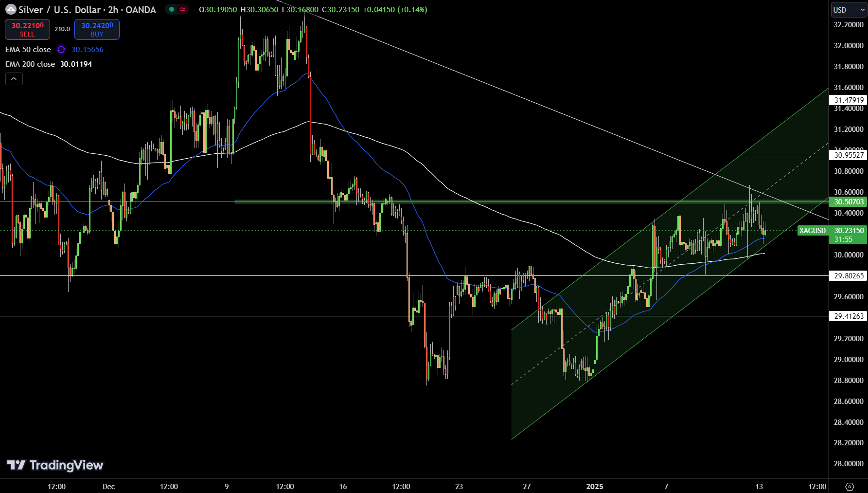
Task: Open the Silver / U.S. Dollar symbol title
Action: [87, 10]
